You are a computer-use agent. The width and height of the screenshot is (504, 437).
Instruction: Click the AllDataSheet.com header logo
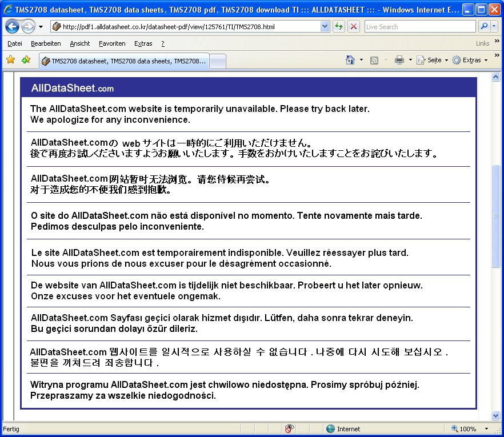click(x=73, y=88)
